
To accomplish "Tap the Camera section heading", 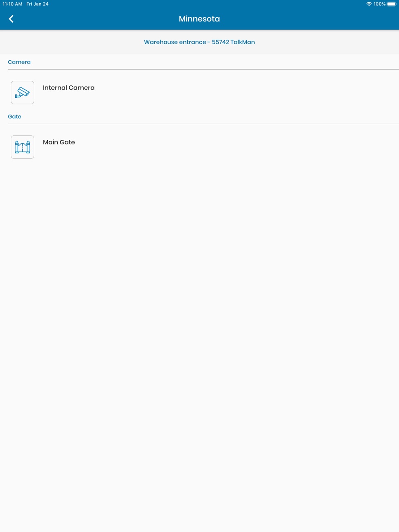I will click(x=19, y=62).
